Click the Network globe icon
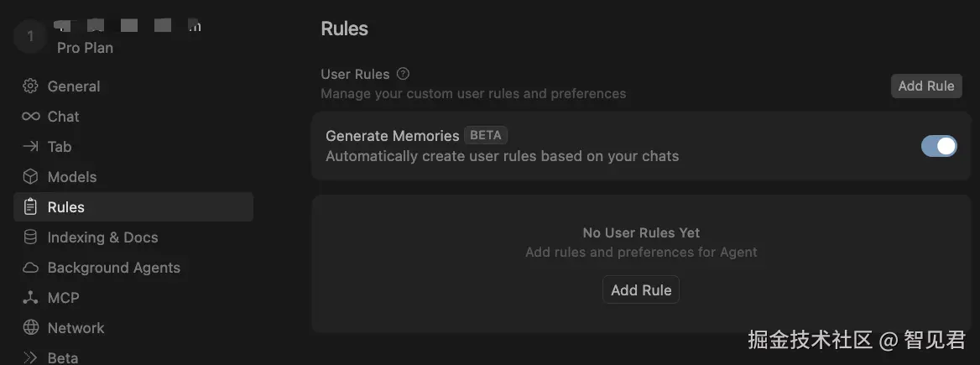Viewport: 980px width, 365px height. click(30, 328)
